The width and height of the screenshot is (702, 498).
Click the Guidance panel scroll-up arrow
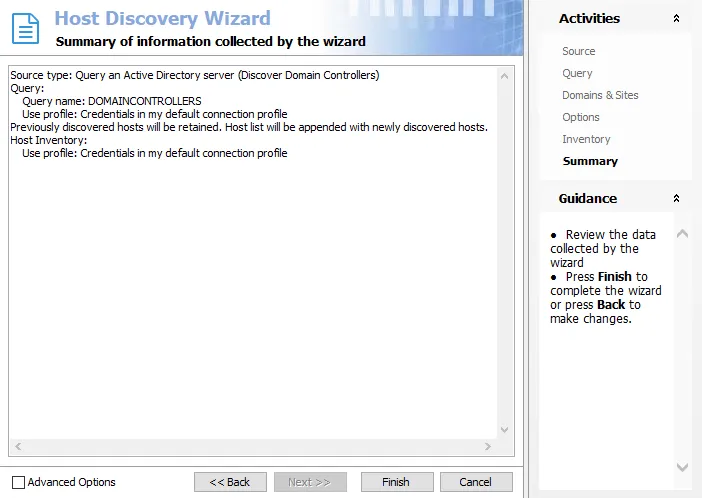tap(682, 233)
